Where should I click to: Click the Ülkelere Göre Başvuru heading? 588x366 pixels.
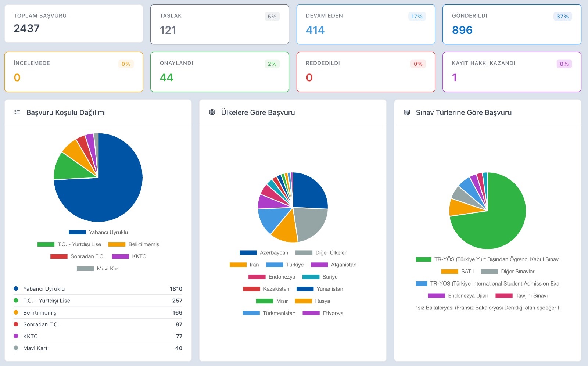pyautogui.click(x=258, y=112)
